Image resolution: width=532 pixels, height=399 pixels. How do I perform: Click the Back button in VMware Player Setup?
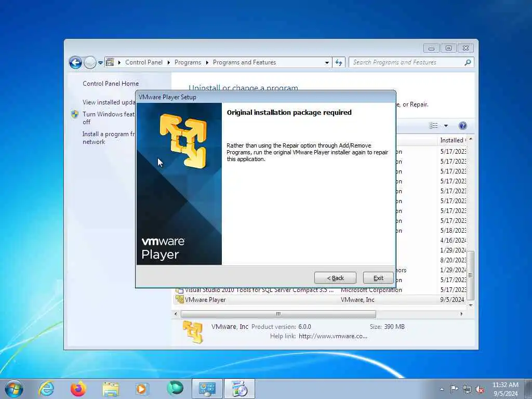tap(335, 278)
